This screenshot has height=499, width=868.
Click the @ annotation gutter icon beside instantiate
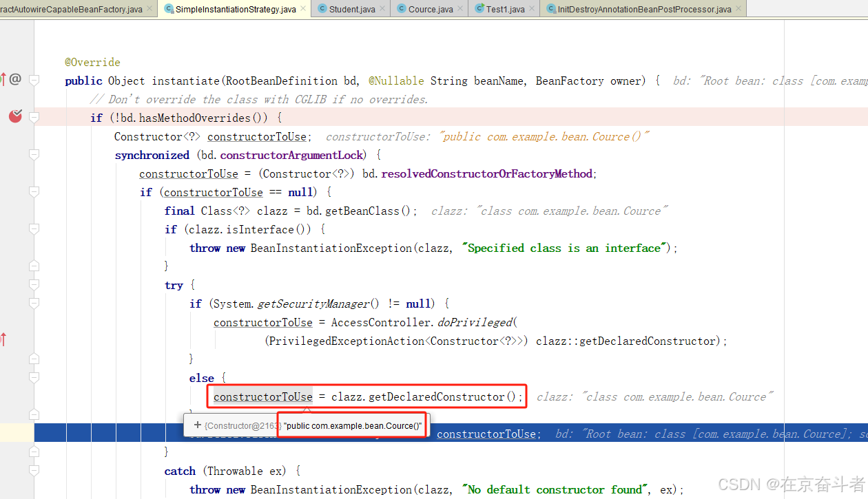15,79
